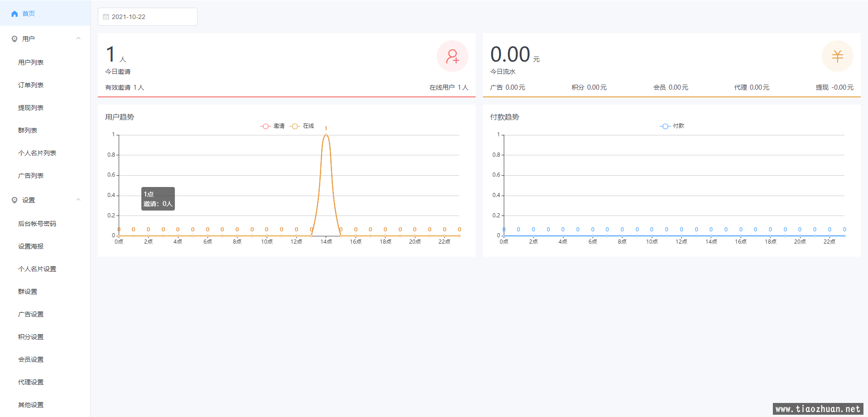
Task: Open 代理设置 in the sidebar
Action: tap(31, 382)
